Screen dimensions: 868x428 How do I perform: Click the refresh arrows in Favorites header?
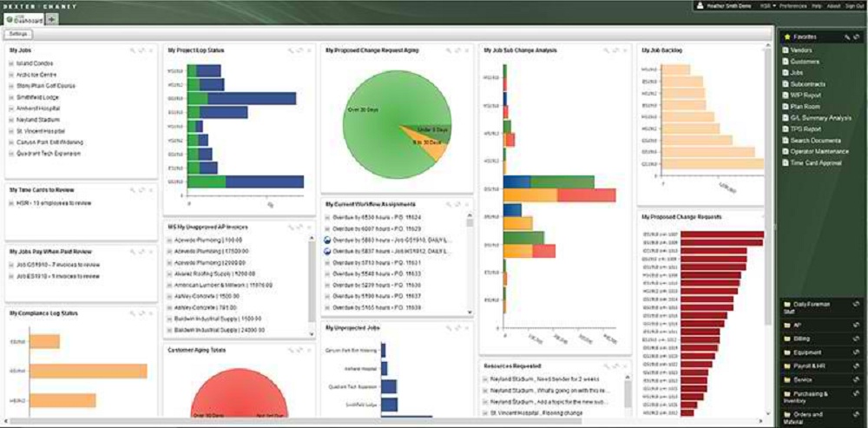[857, 37]
